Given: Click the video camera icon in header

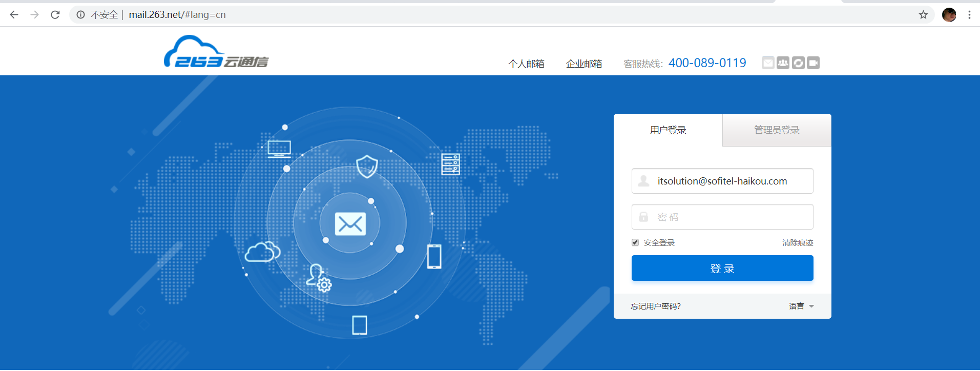Looking at the screenshot, I should 813,63.
